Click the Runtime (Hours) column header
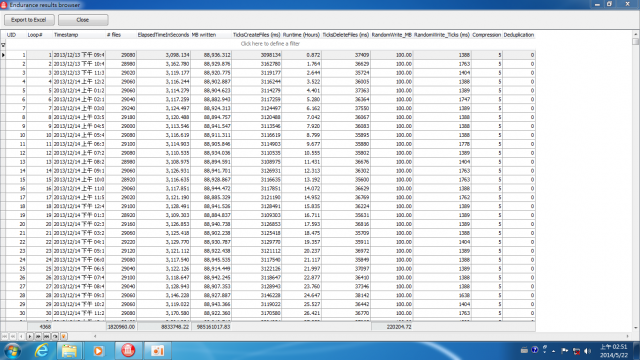The height and width of the screenshot is (360, 640). (x=301, y=35)
